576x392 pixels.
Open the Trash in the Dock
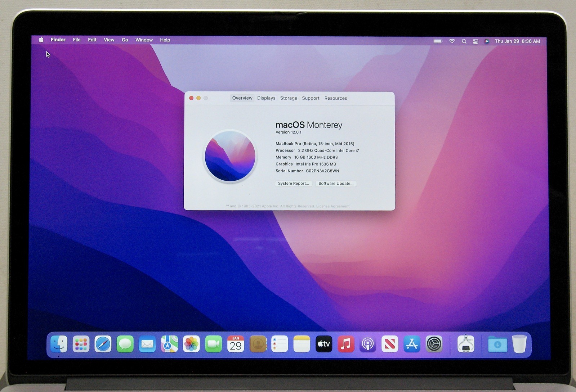point(519,344)
